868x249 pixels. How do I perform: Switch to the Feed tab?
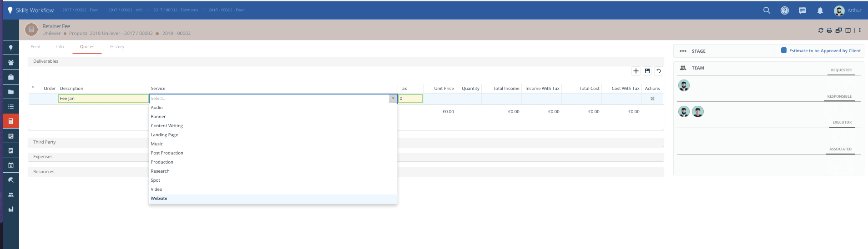coord(35,47)
